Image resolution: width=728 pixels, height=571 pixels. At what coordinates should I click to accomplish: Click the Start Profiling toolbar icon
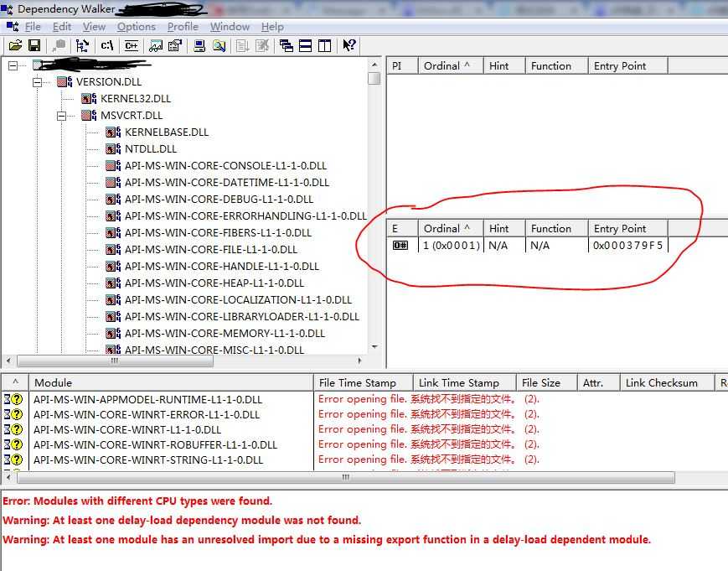pyautogui.click(x=242, y=45)
